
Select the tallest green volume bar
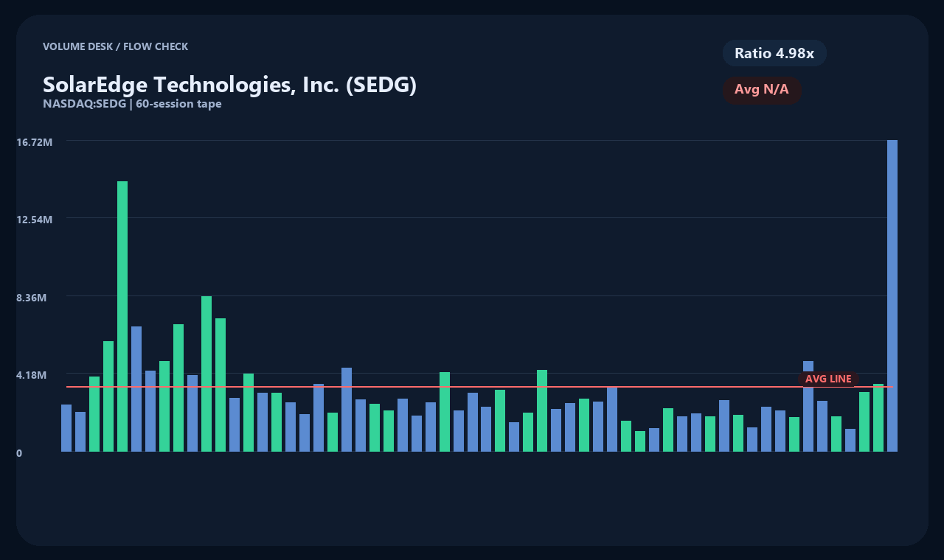122,316
